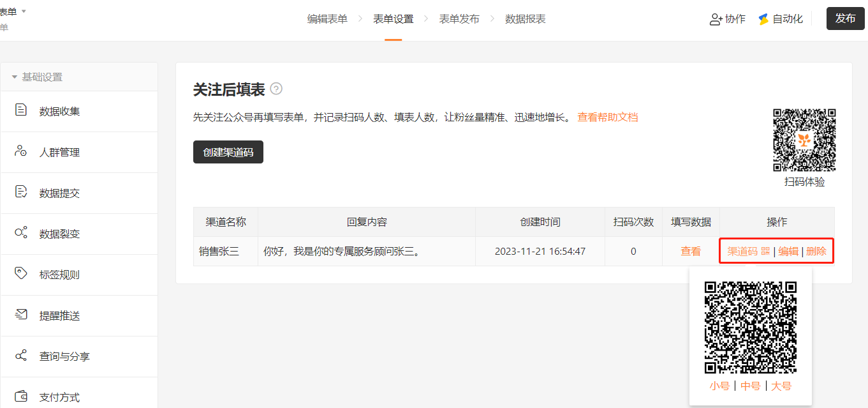
Task: Click creation time 2023-11-21 16:54:47
Action: (540, 252)
